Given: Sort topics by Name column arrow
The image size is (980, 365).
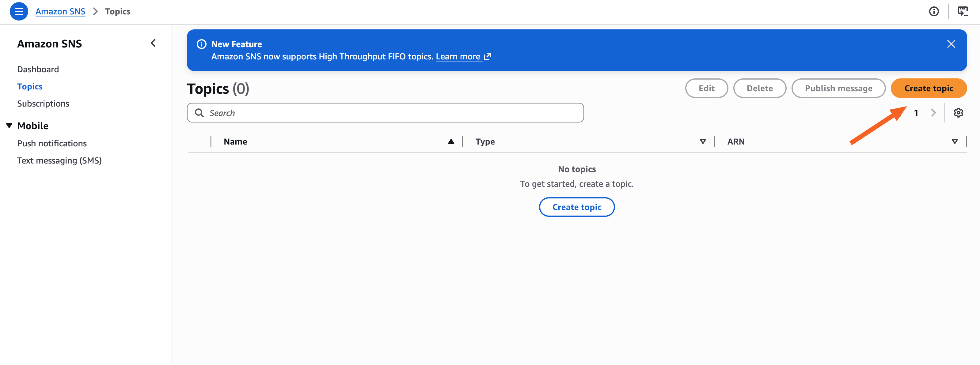Looking at the screenshot, I should (451, 142).
